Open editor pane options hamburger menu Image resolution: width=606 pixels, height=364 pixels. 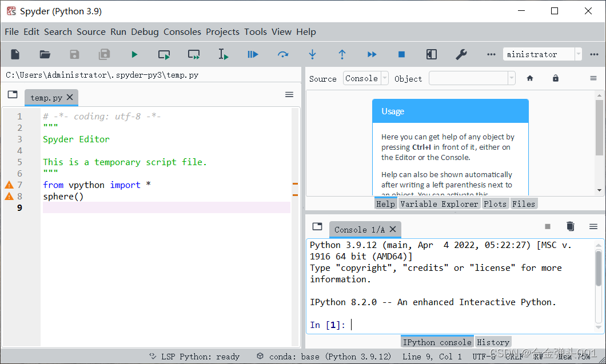[289, 95]
